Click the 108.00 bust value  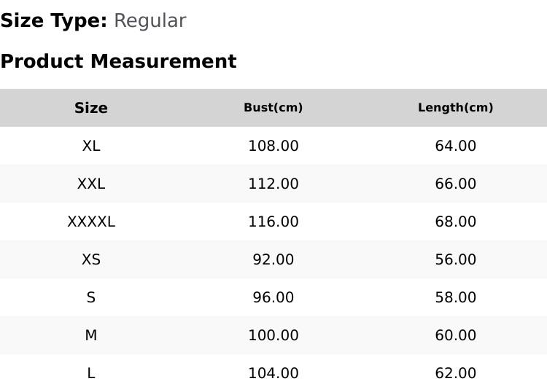(x=273, y=146)
